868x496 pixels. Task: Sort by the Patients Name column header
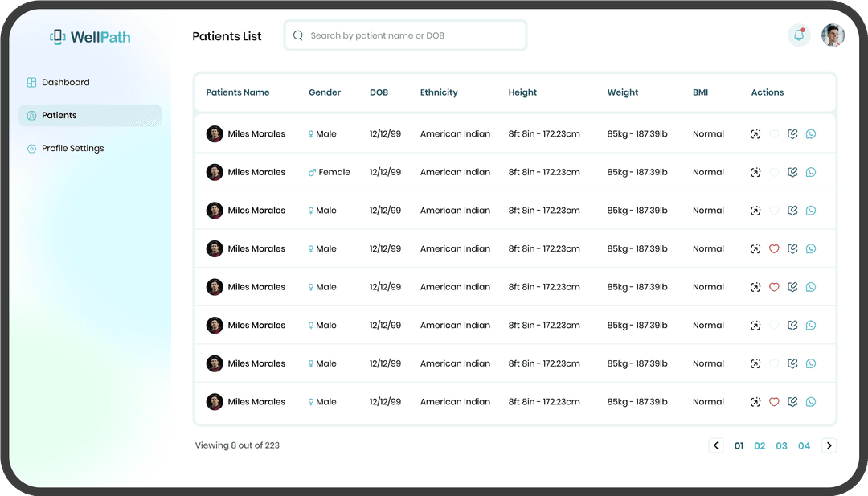[x=238, y=92]
